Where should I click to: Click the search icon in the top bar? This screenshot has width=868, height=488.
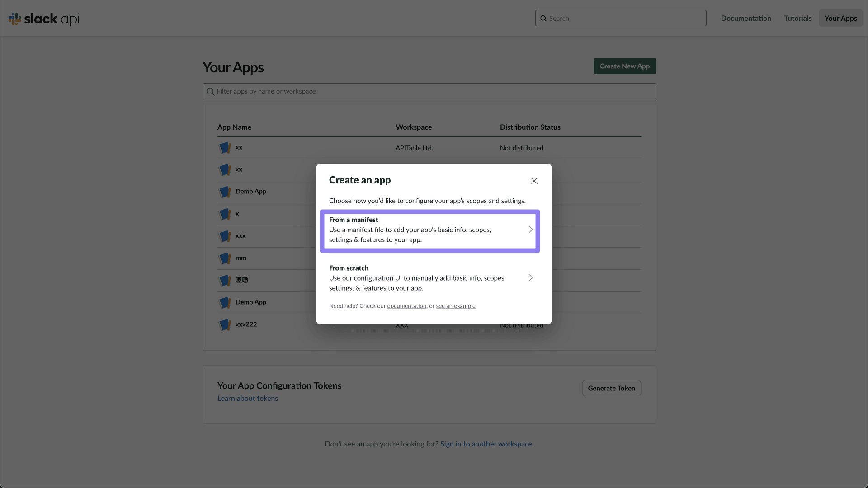pyautogui.click(x=543, y=19)
